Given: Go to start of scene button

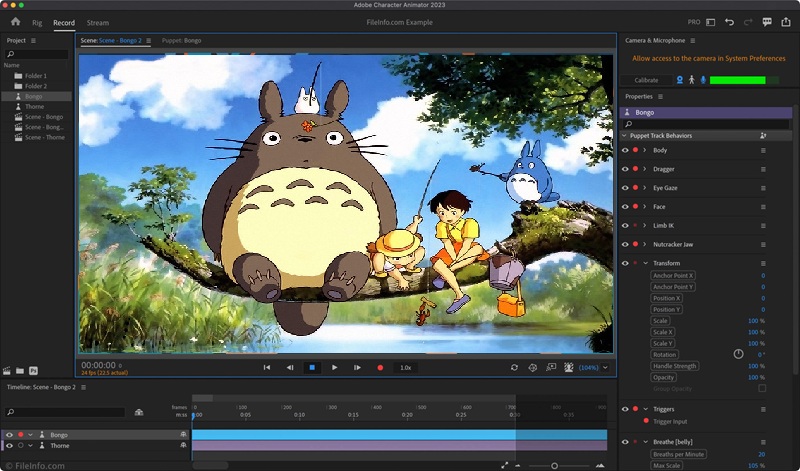Looking at the screenshot, I should tap(266, 367).
